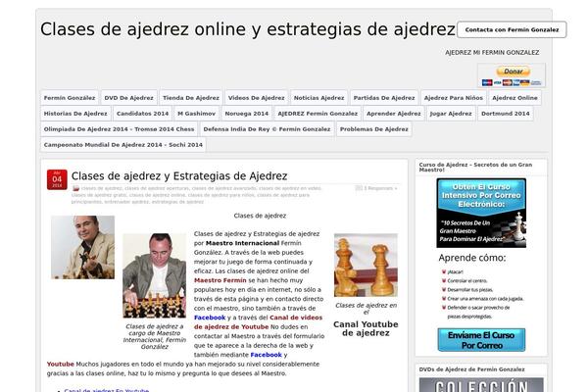Select Dortmund 2014 menu item

coord(505,114)
